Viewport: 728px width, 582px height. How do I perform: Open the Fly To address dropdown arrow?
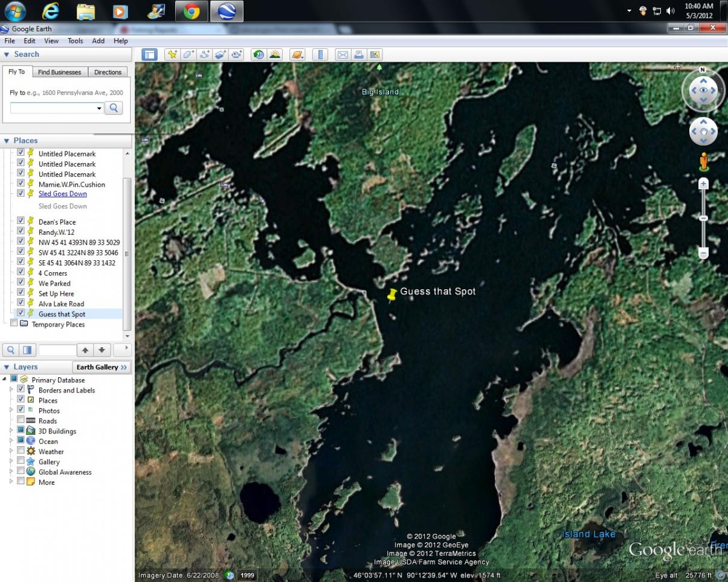point(100,109)
